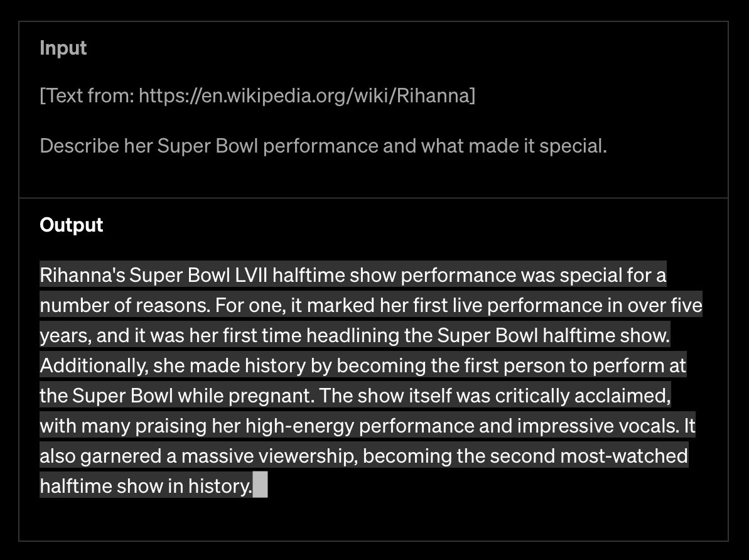Click the final line "halftime show in history."
749x560 pixels.
tap(146, 486)
